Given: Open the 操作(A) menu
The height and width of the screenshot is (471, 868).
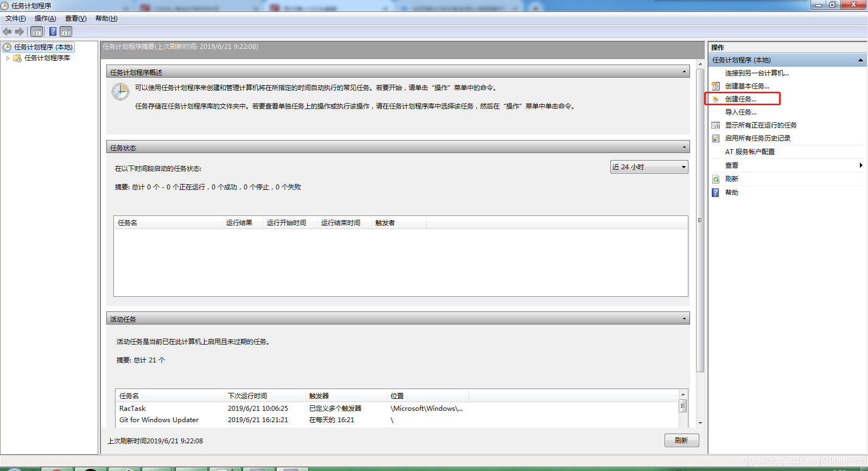Looking at the screenshot, I should 46,18.
